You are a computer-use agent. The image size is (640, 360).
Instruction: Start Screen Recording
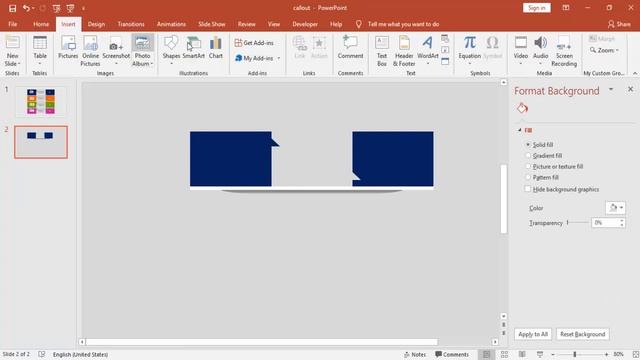click(x=564, y=51)
